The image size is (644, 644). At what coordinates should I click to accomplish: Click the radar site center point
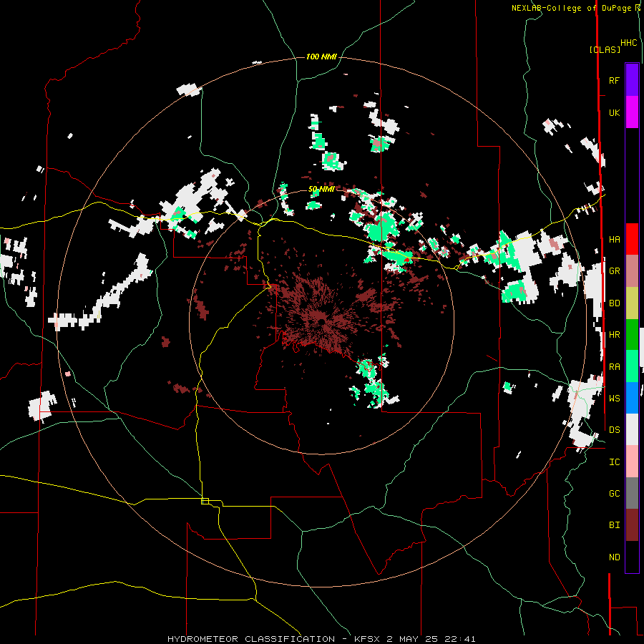coord(321,322)
